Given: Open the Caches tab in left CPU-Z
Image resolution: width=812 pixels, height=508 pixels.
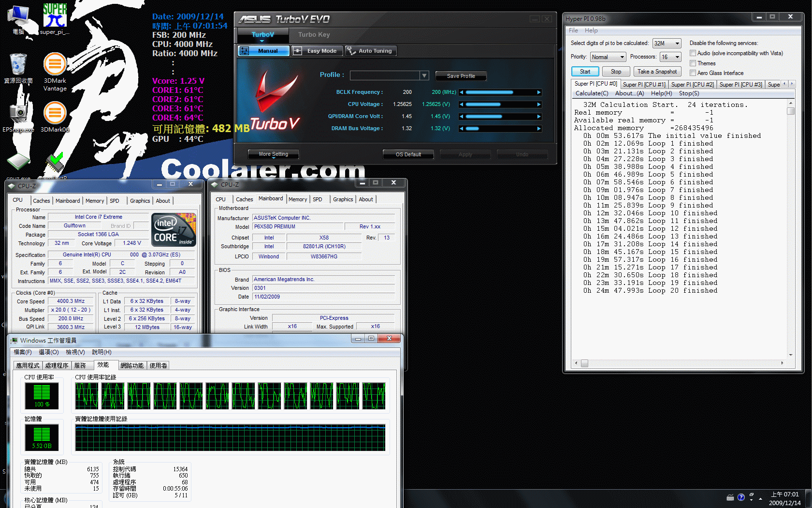Looking at the screenshot, I should [x=42, y=201].
